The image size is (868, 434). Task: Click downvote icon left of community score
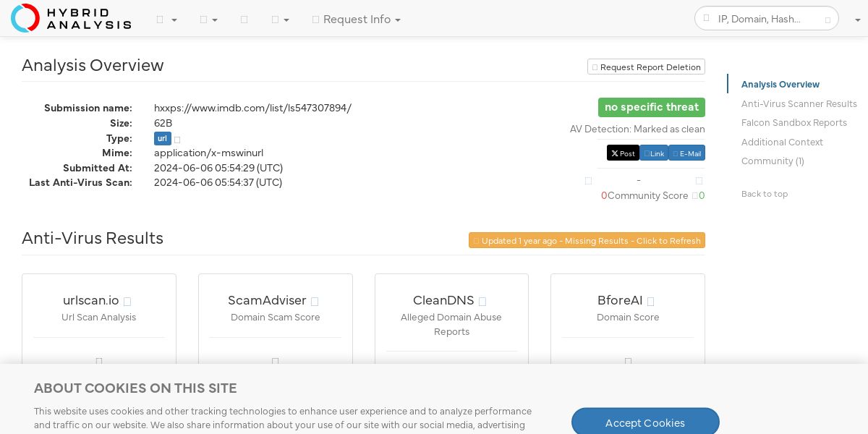click(x=588, y=181)
